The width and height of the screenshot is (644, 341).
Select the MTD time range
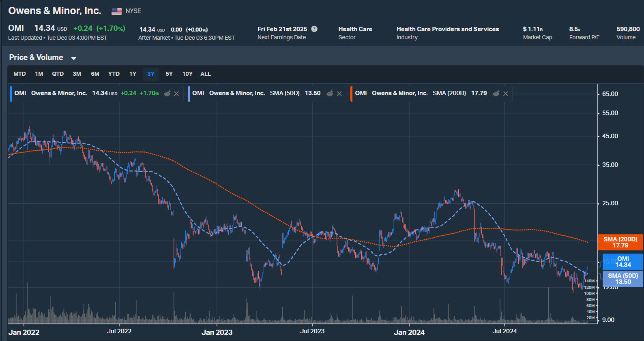click(19, 74)
